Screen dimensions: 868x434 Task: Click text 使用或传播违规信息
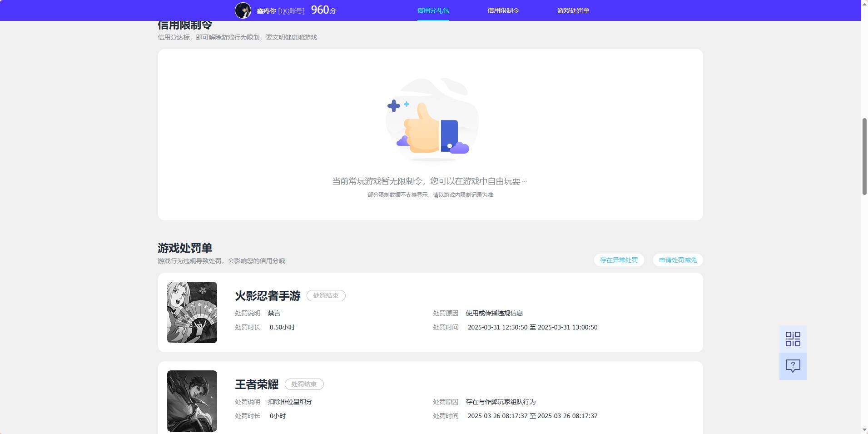point(494,313)
